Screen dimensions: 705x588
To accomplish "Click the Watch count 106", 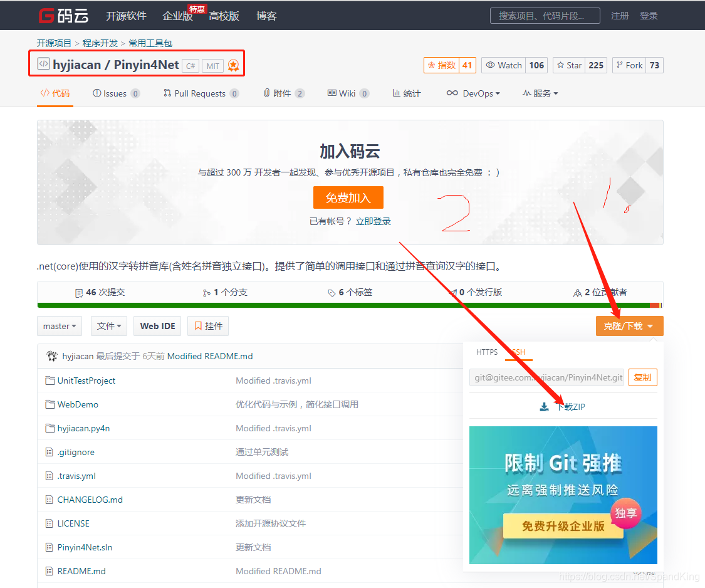I will pyautogui.click(x=536, y=65).
